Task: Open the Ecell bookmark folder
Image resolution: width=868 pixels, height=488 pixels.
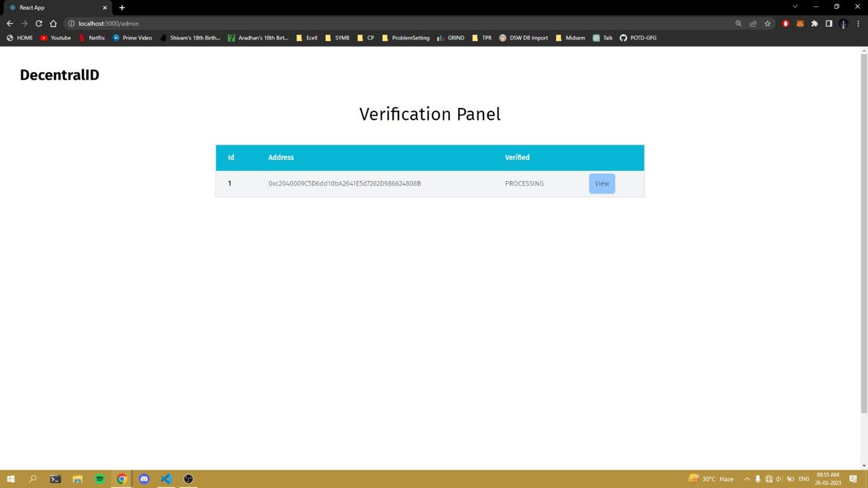Action: pyautogui.click(x=306, y=37)
